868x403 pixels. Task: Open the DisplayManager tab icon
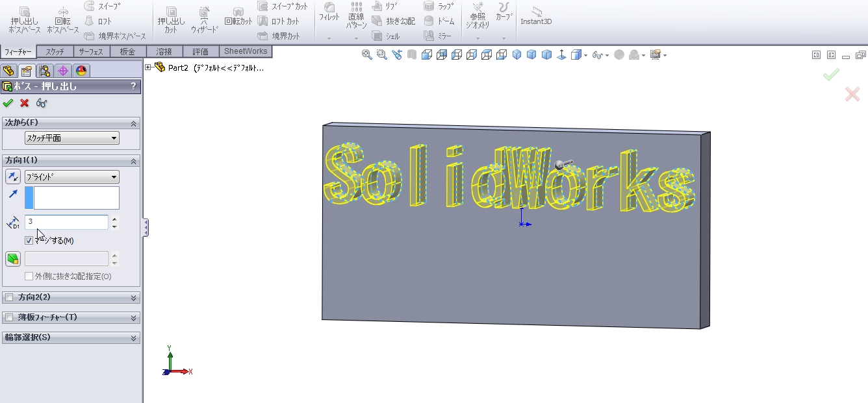(81, 71)
